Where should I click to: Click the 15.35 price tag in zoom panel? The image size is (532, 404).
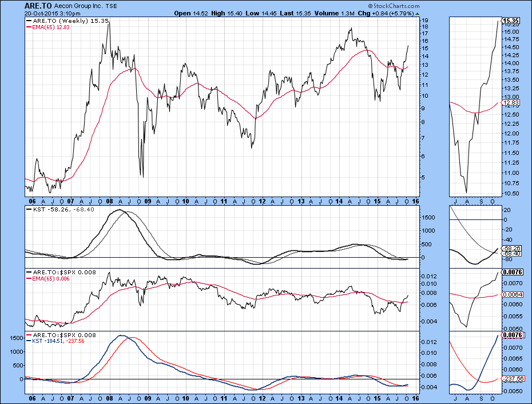point(510,21)
